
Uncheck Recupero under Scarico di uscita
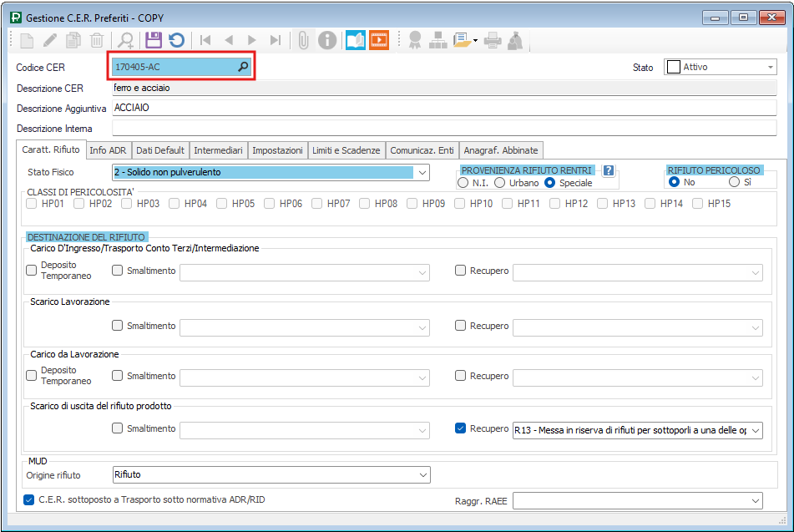[461, 428]
